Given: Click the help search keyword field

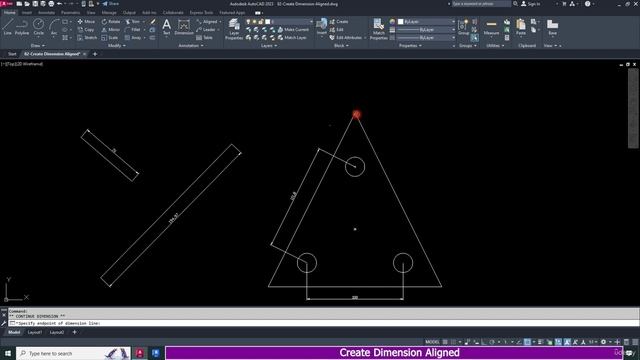Looking at the screenshot, I should (x=481, y=4).
